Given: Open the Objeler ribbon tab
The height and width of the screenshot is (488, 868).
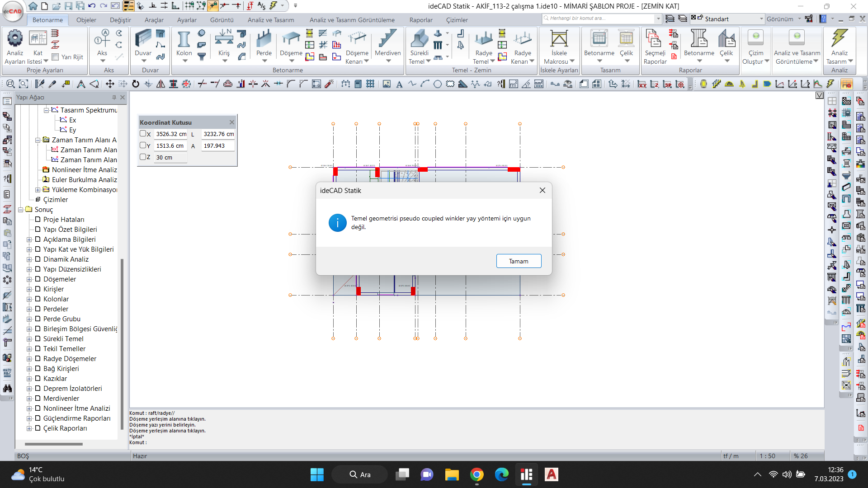Looking at the screenshot, I should click(x=86, y=20).
